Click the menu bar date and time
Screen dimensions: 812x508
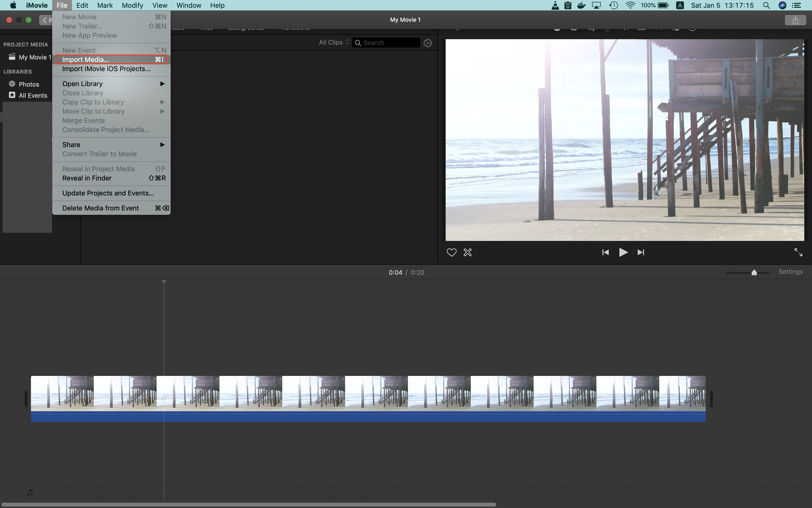[x=722, y=5]
